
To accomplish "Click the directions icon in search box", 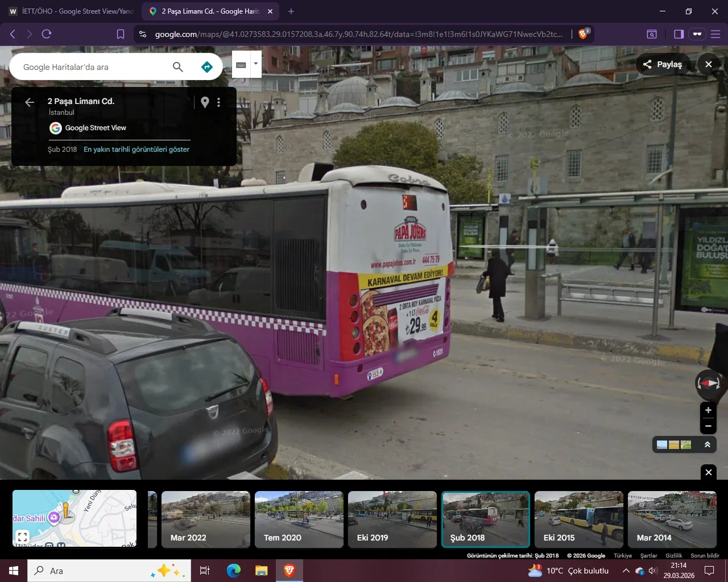I will (207, 67).
